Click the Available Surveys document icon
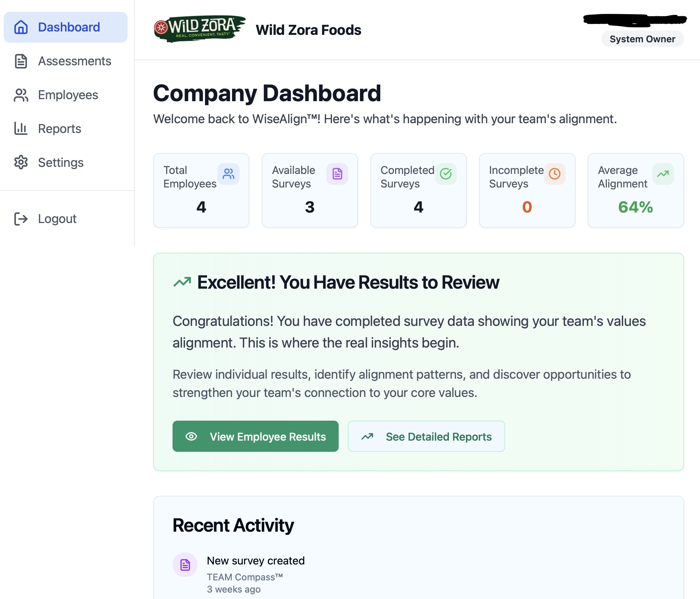Viewport: 700px width, 599px height. tap(337, 174)
